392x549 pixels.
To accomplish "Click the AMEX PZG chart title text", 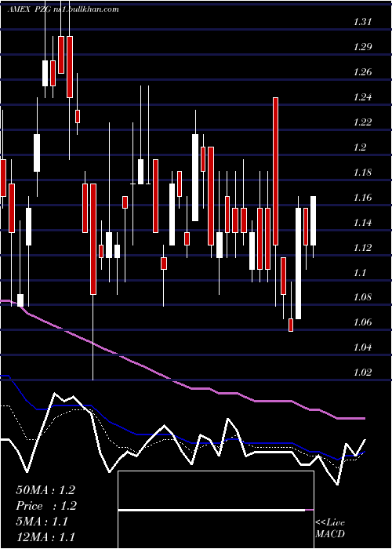I will tap(63, 9).
